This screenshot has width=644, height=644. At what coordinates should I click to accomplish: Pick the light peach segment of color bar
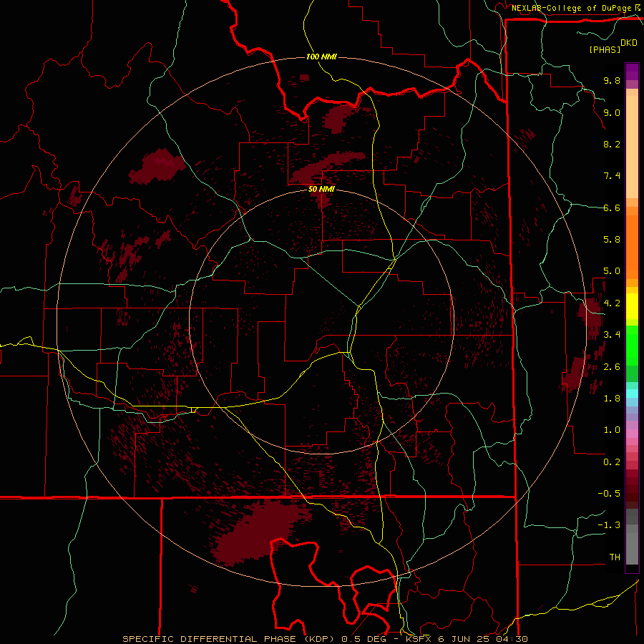pos(632,147)
